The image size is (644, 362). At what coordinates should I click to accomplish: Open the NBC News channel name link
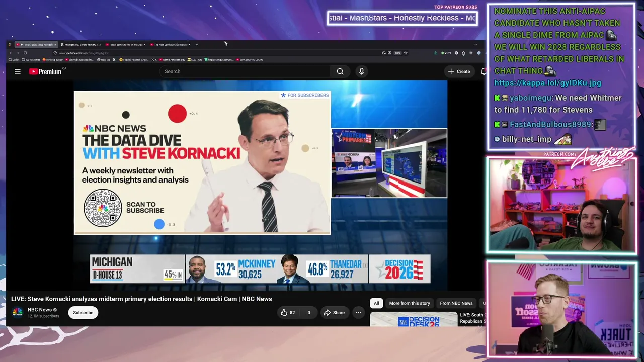click(x=40, y=310)
